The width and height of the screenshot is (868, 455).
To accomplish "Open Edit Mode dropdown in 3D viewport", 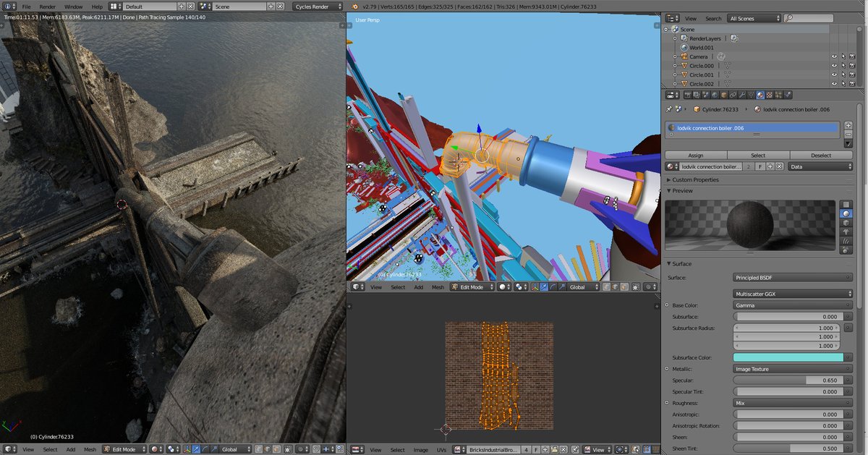I will pos(472,287).
